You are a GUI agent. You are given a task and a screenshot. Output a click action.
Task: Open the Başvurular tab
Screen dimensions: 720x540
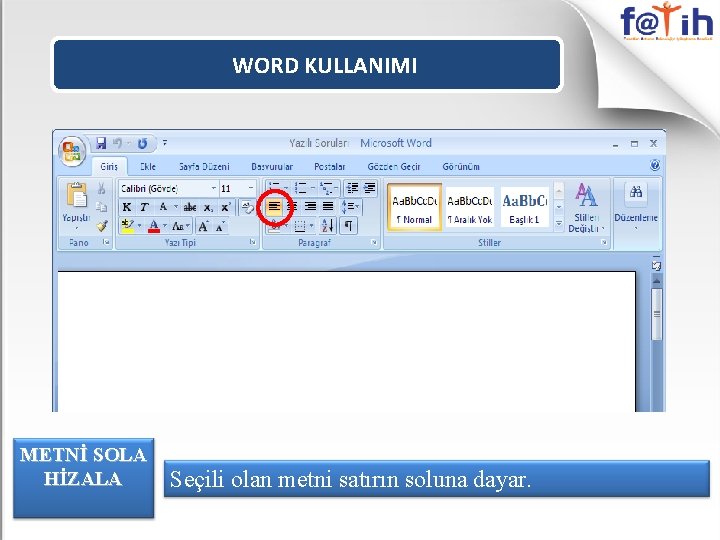pos(272,167)
